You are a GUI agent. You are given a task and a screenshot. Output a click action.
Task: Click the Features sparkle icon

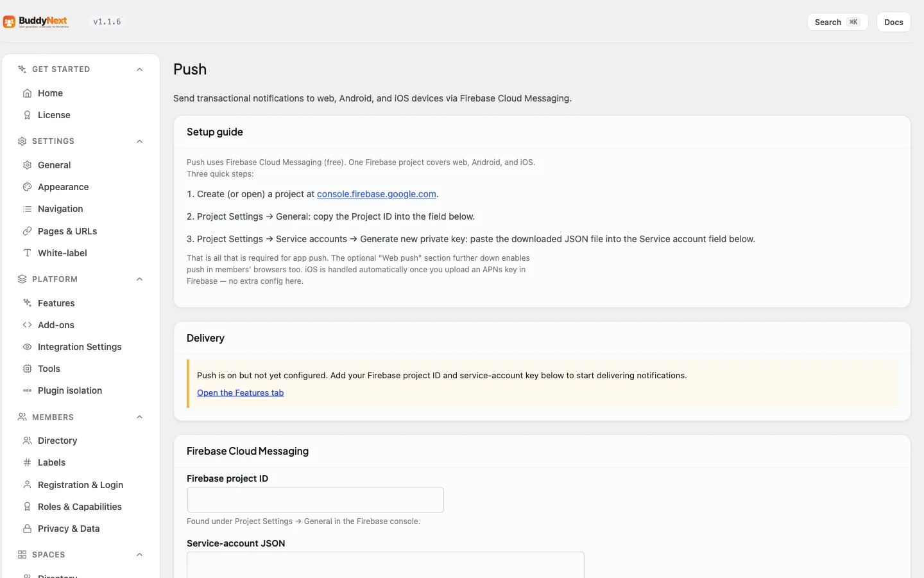coord(27,303)
